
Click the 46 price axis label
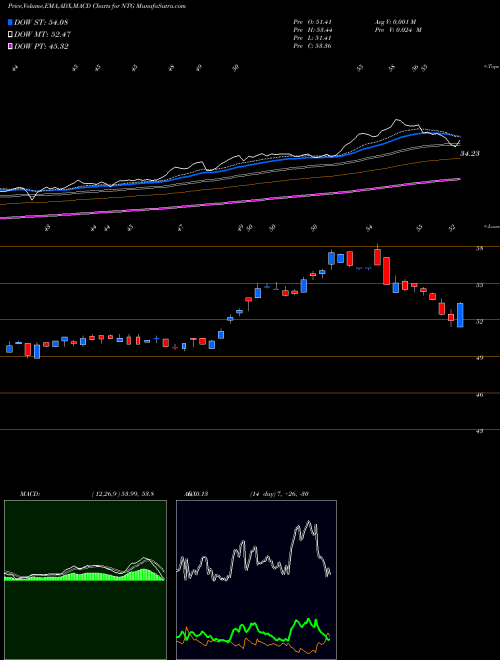click(x=479, y=395)
